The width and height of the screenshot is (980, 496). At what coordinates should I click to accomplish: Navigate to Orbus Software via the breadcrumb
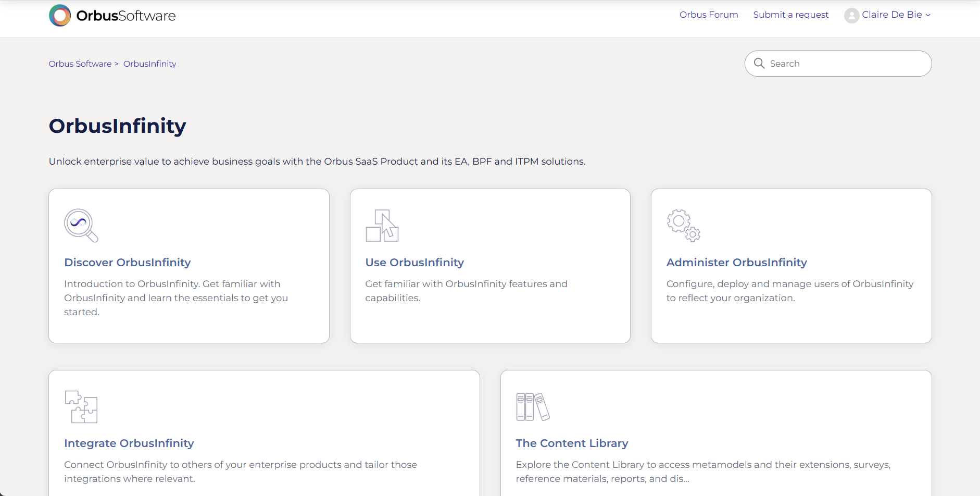[x=80, y=63]
